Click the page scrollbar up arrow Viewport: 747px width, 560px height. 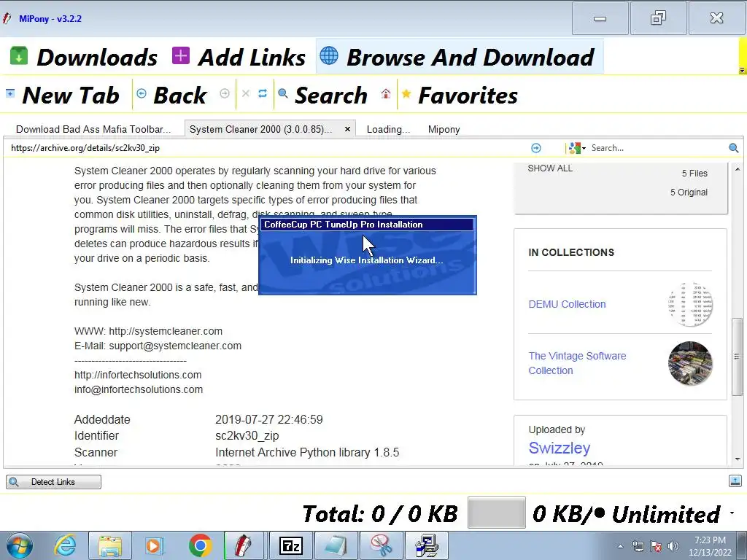(738, 169)
